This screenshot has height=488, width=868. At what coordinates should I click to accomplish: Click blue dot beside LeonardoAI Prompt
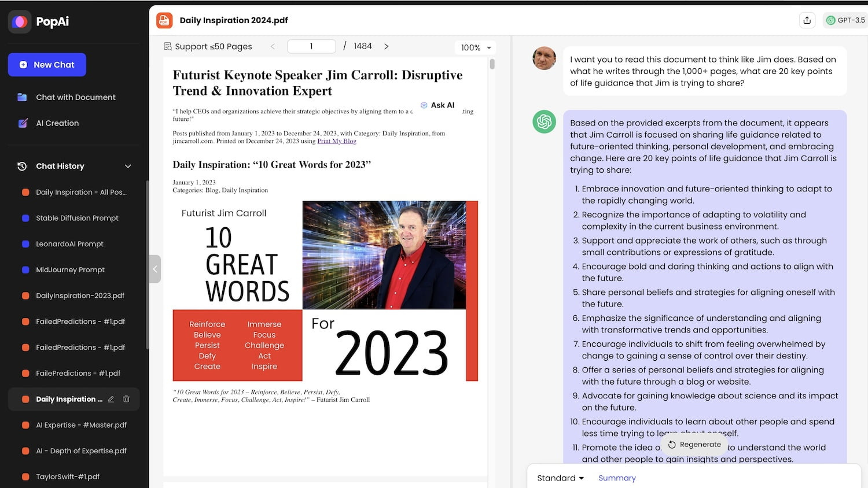point(25,244)
